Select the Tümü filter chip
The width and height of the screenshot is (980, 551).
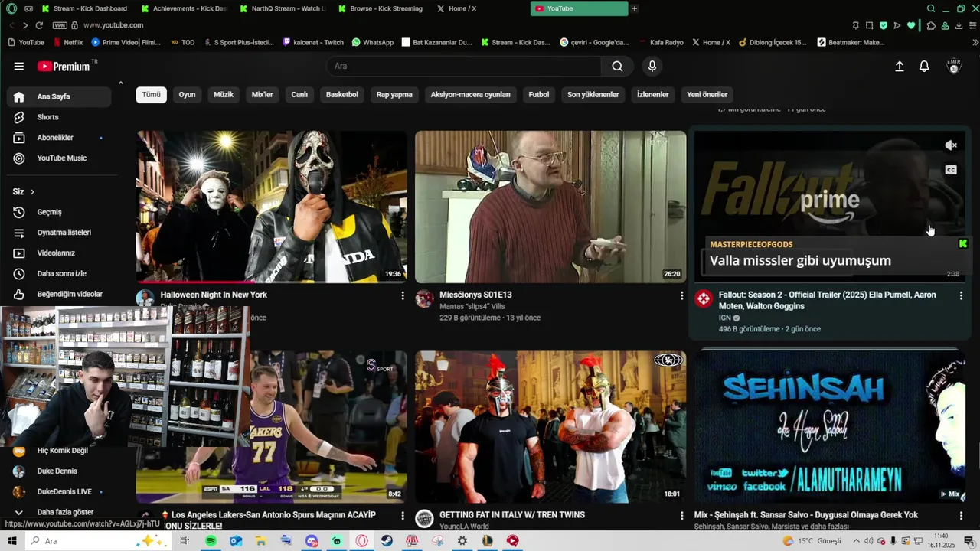152,95
